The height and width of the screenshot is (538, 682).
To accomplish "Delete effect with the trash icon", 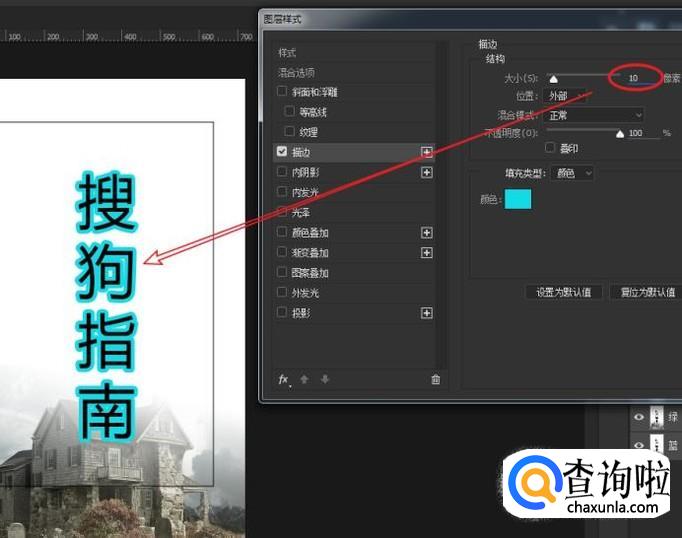I will [x=435, y=380].
